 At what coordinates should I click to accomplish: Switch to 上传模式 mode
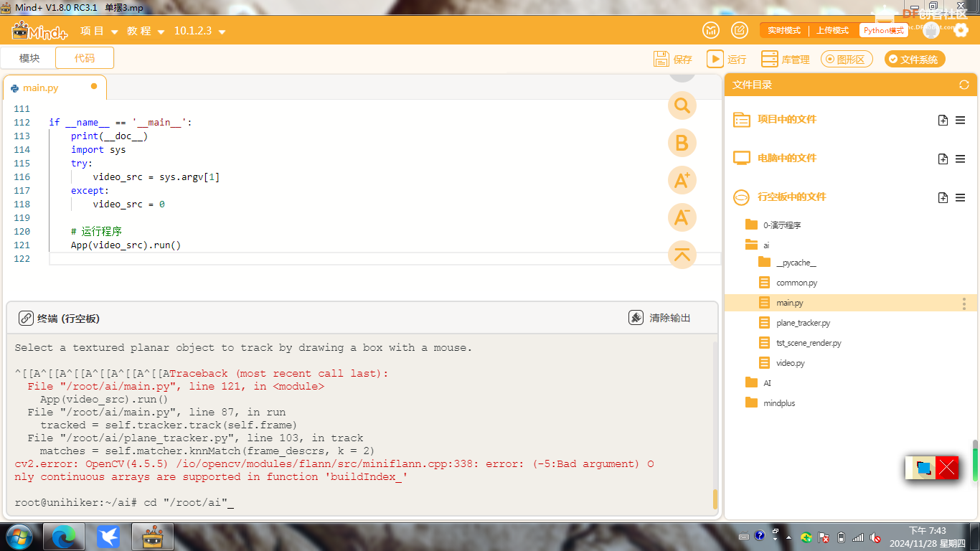point(832,31)
